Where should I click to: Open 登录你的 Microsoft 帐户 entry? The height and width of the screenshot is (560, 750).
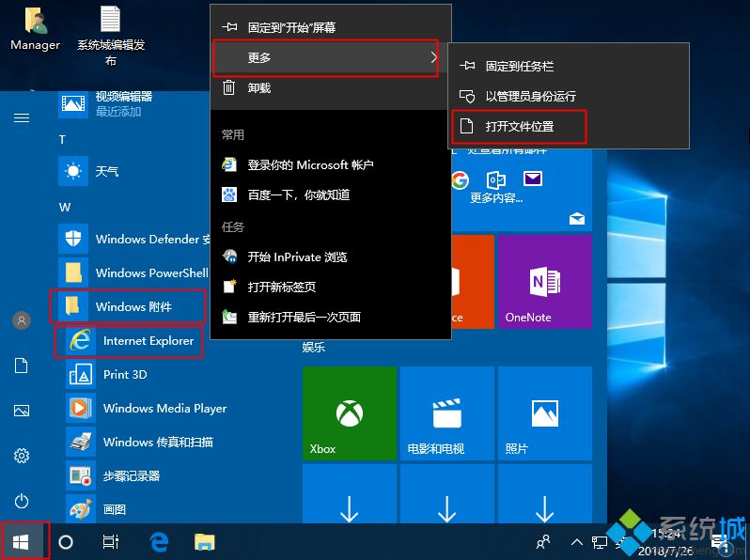coord(331,165)
